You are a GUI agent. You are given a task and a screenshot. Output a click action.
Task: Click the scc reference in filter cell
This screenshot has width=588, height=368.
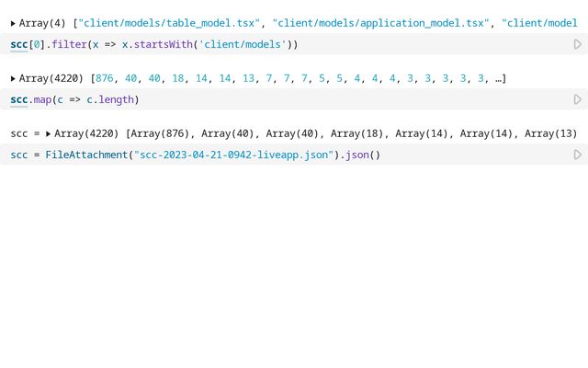(x=19, y=44)
